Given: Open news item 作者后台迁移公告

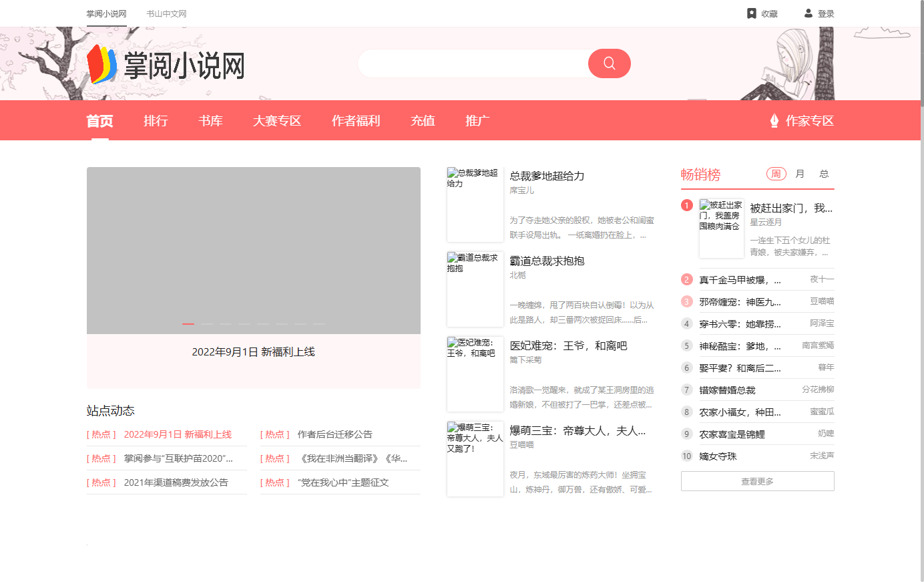Looking at the screenshot, I should click(x=335, y=434).
